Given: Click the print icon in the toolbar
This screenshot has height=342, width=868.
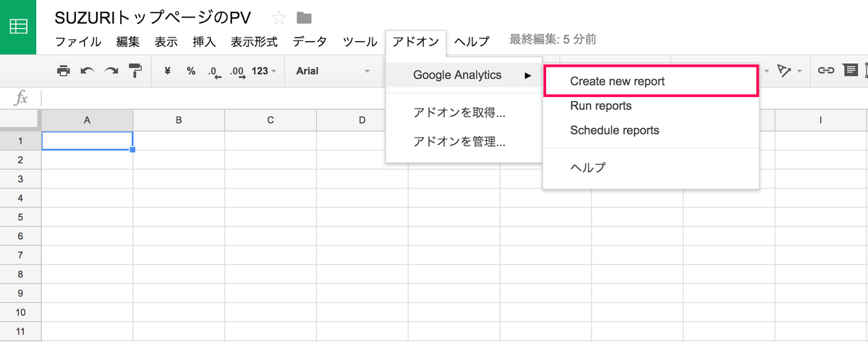Looking at the screenshot, I should tap(64, 71).
